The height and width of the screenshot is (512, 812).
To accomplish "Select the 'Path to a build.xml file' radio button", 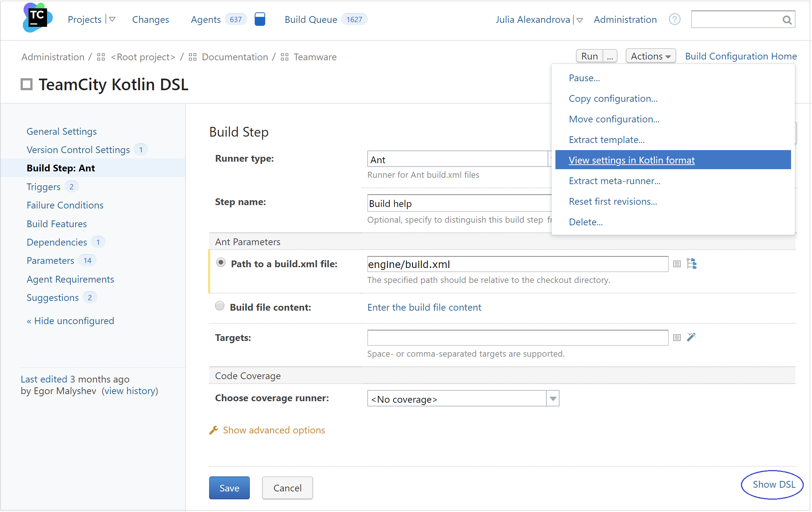I will click(x=220, y=263).
